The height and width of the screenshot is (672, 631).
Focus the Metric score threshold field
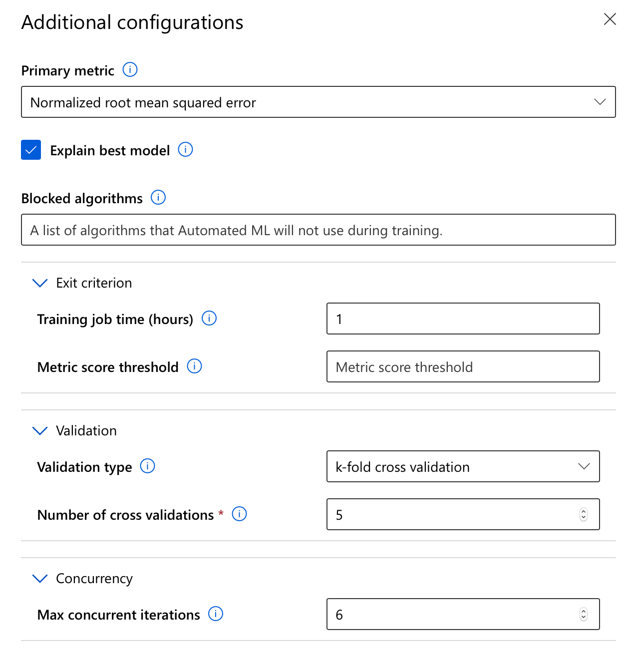tap(463, 366)
